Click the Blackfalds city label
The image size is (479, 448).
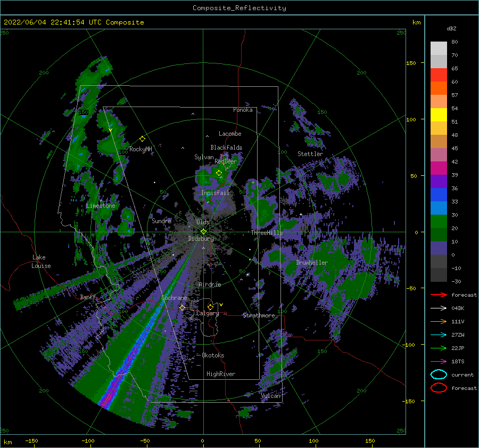tap(226, 148)
